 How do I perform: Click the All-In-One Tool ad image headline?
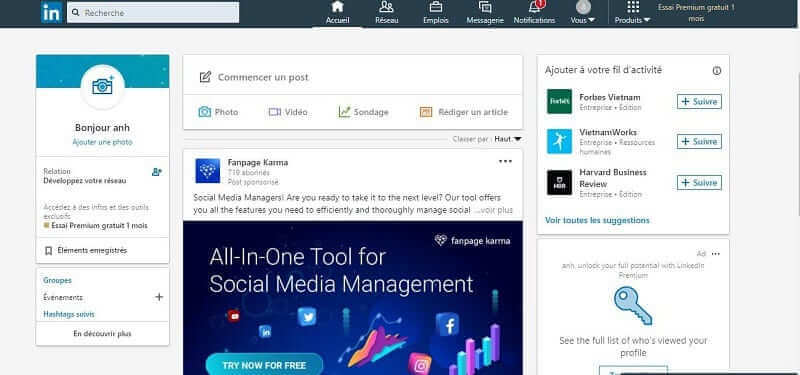(341, 270)
